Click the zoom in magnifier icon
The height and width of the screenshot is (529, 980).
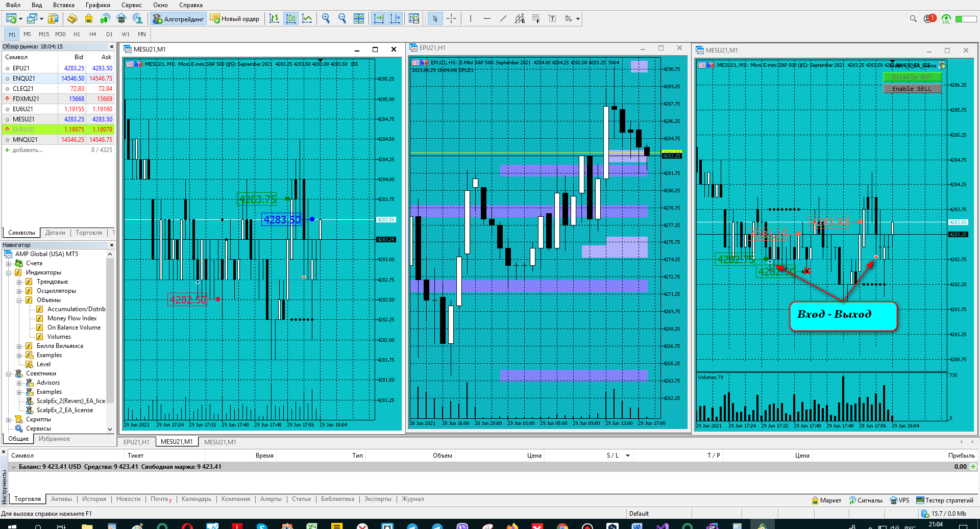pos(326,19)
